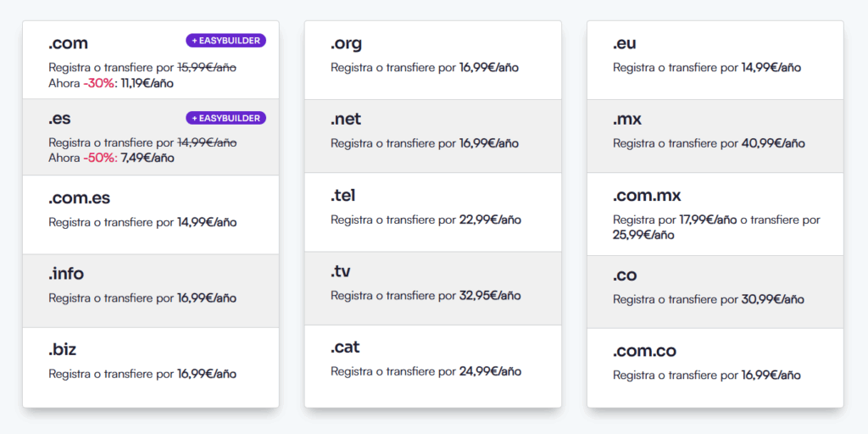This screenshot has width=868, height=434.
Task: Open the .mx domain row
Action: click(627, 120)
